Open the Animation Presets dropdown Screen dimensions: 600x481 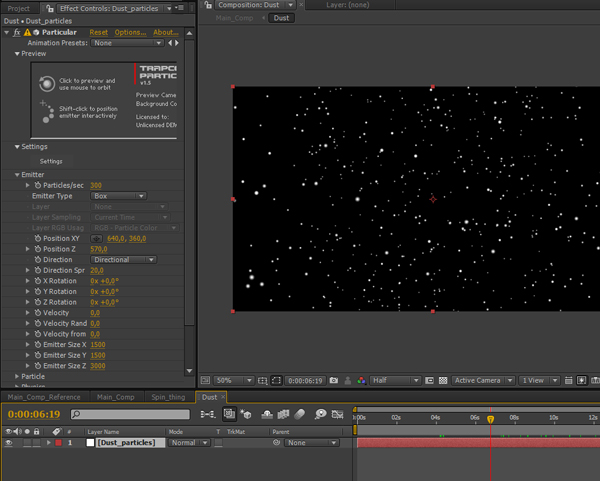(x=127, y=43)
